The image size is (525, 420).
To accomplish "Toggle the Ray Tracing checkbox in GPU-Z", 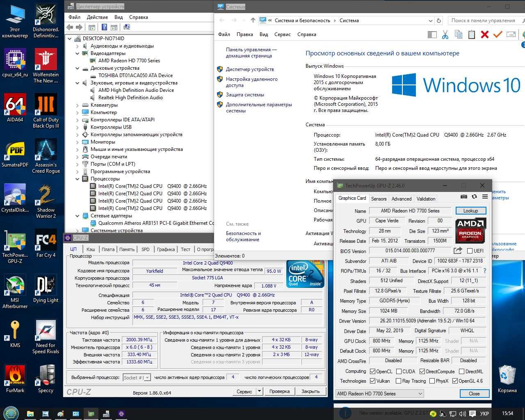I will (398, 381).
